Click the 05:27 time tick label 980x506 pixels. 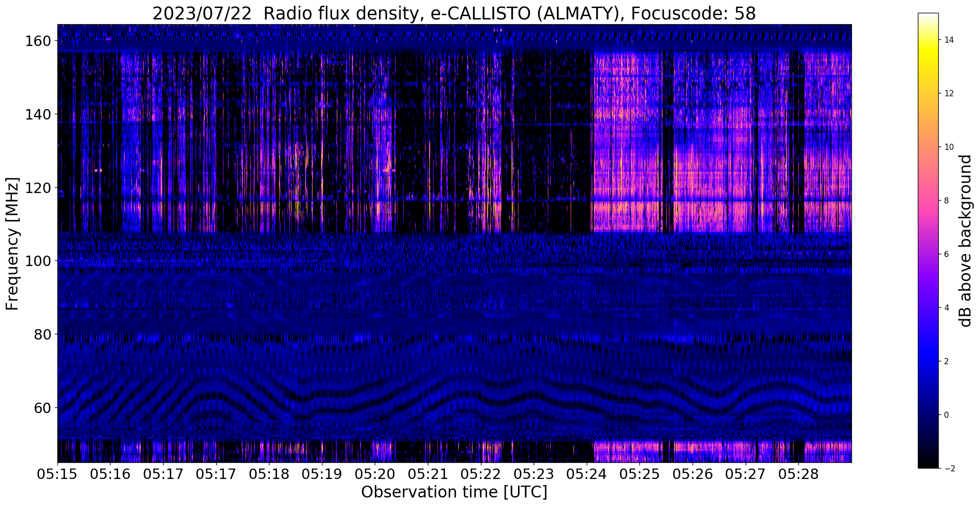tap(746, 474)
